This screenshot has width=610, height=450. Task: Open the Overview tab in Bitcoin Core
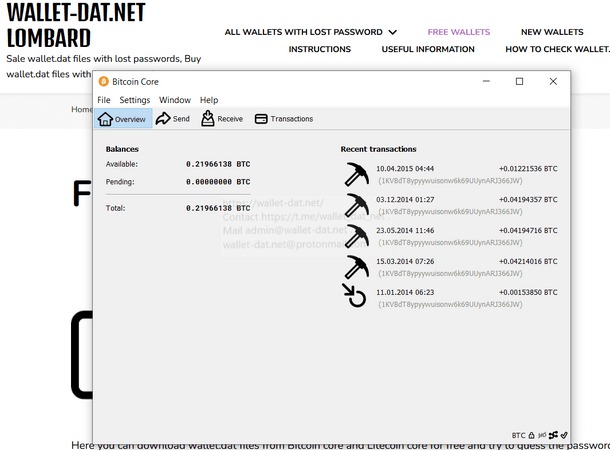(x=123, y=119)
